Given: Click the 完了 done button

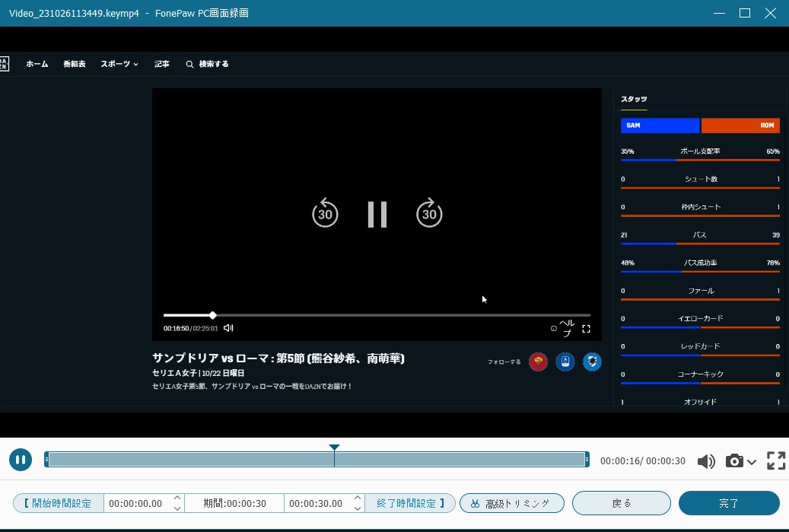Looking at the screenshot, I should click(x=729, y=503).
